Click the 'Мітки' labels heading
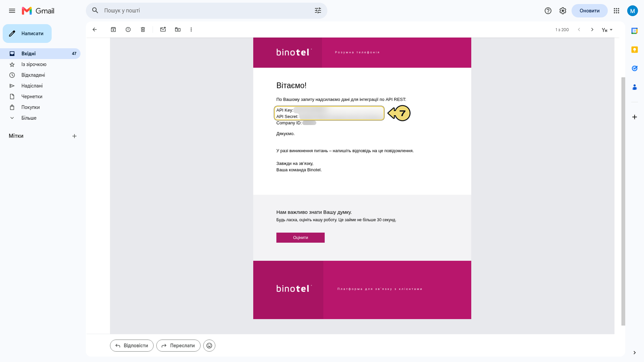 (x=16, y=136)
